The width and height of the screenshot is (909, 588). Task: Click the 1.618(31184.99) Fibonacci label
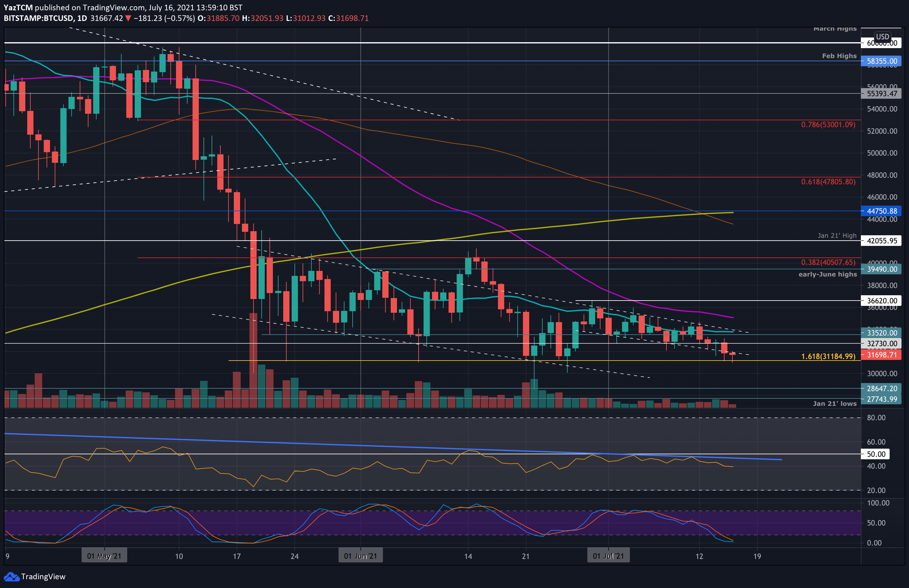click(x=828, y=356)
